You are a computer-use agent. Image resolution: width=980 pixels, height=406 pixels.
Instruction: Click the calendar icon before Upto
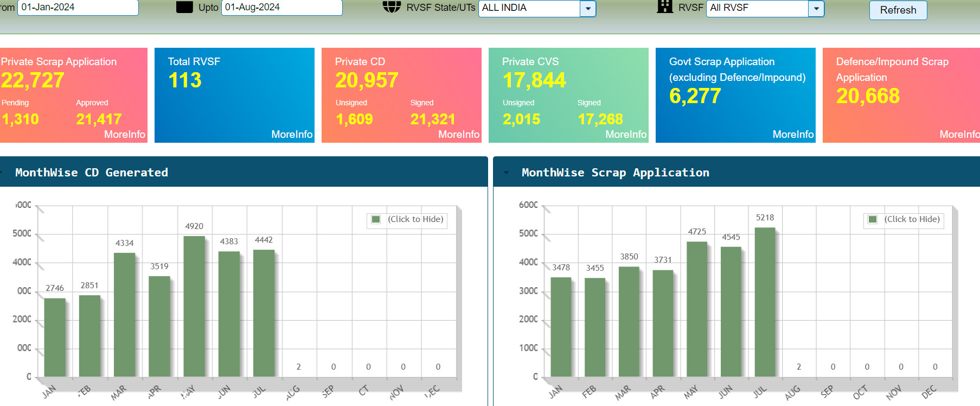184,7
